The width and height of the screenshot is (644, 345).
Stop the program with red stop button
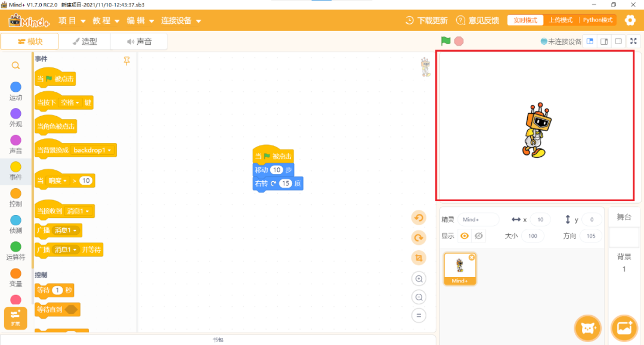pos(459,41)
